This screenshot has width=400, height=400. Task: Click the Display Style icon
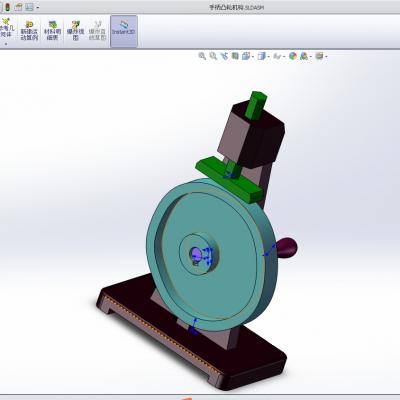(262, 56)
